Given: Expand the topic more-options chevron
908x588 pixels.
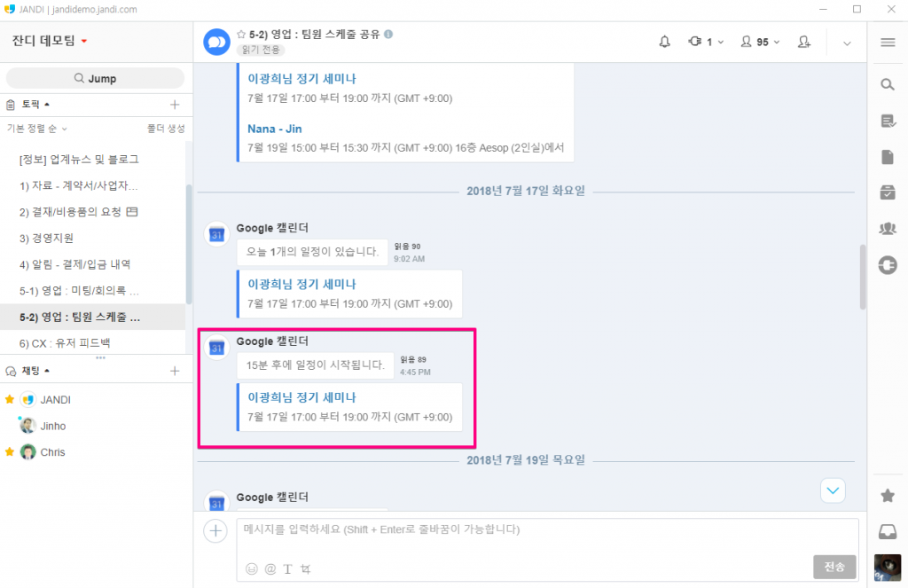Looking at the screenshot, I should coord(847,43).
